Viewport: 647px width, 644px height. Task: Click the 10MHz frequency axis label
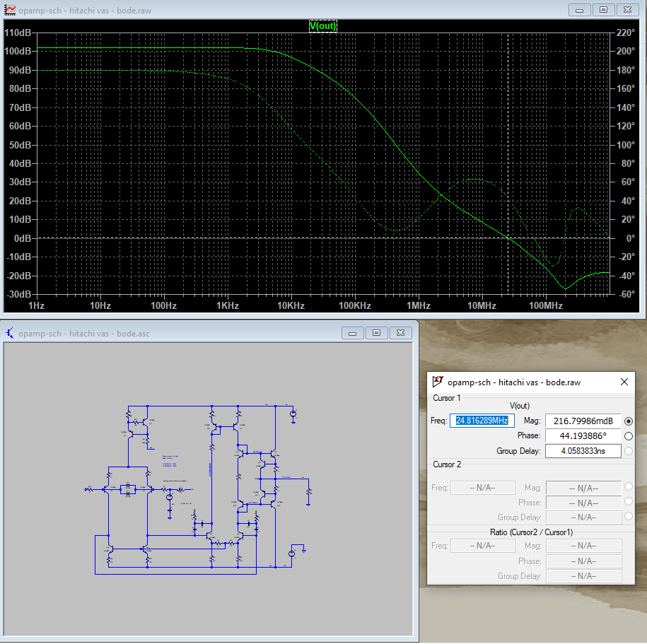482,305
